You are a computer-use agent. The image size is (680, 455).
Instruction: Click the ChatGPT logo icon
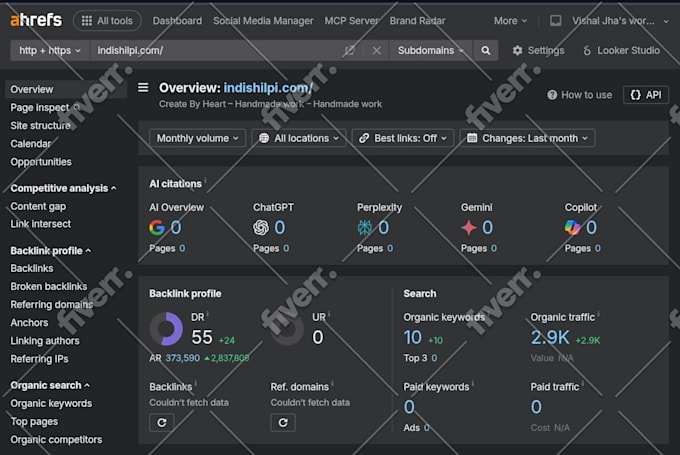(x=261, y=227)
